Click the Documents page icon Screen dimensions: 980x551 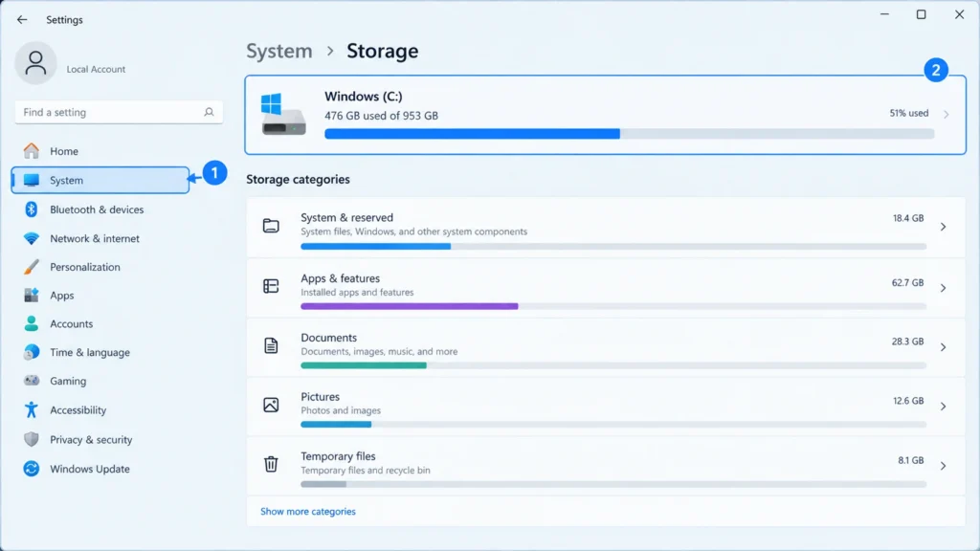point(271,345)
